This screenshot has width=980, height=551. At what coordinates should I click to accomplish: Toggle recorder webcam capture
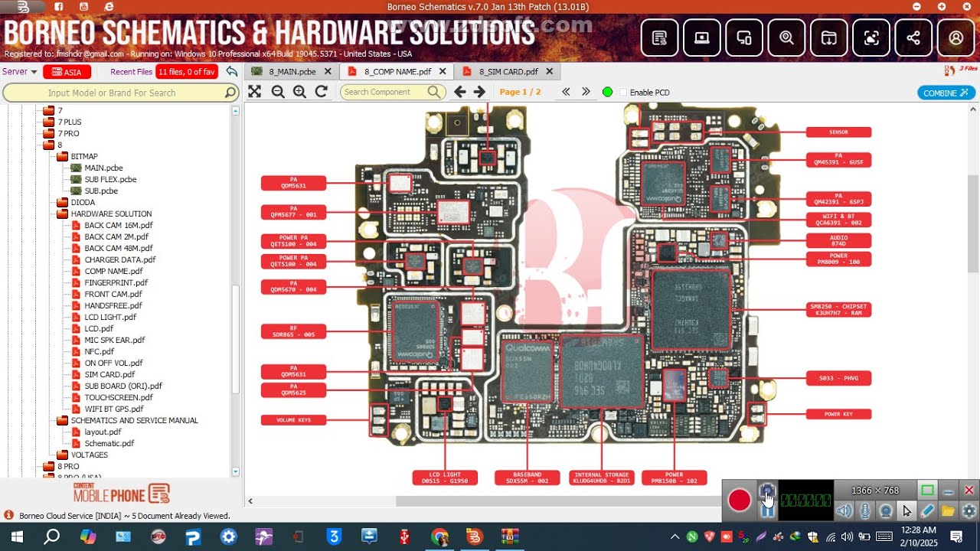tap(886, 510)
